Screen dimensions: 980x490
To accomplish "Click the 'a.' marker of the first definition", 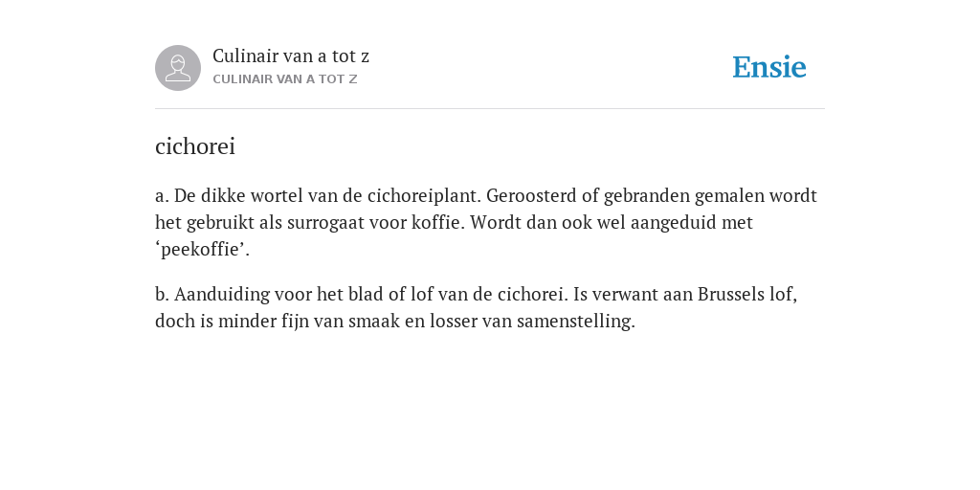I will point(162,195).
